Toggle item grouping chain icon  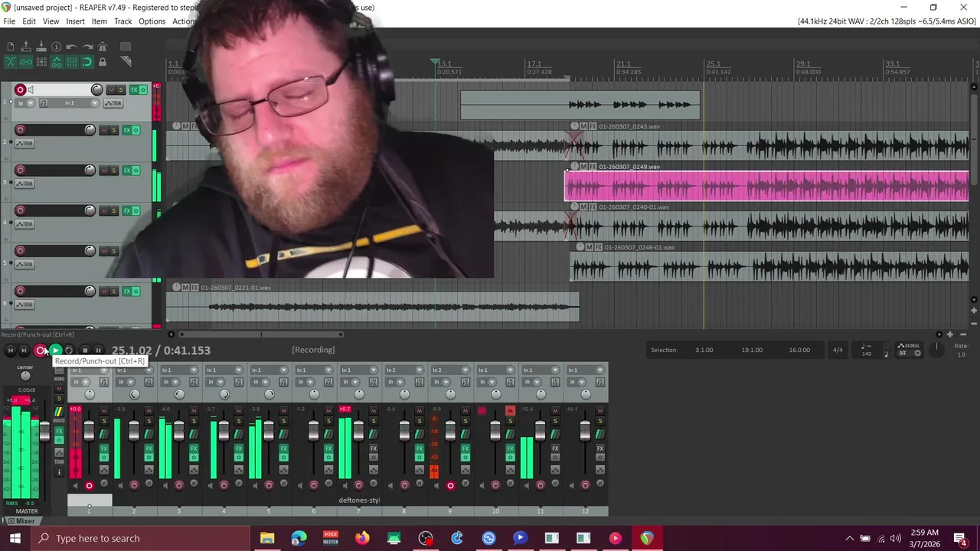[26, 62]
